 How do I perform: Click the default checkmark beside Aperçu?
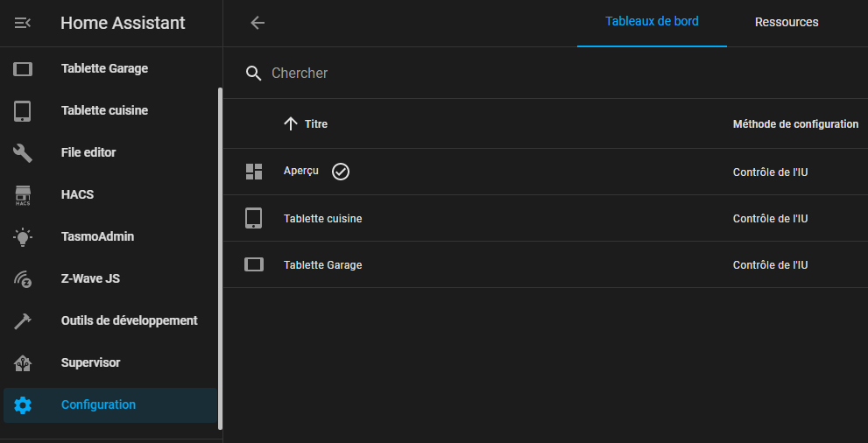click(341, 172)
